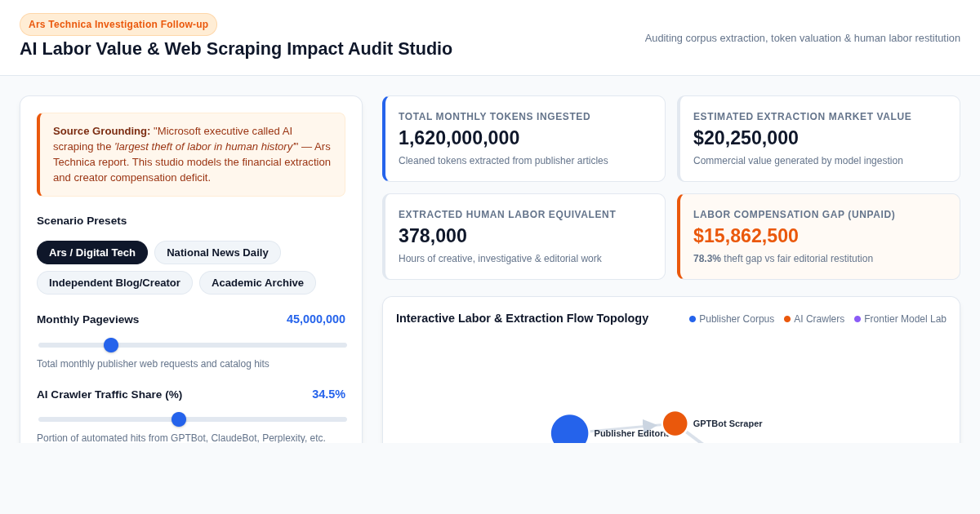The image size is (980, 514).
Task: Choose the National News Daily preset
Action: [x=217, y=252]
